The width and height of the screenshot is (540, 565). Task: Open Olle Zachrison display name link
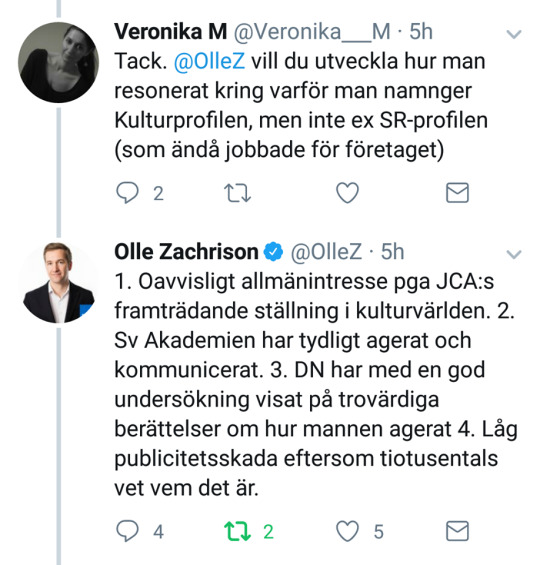186,252
